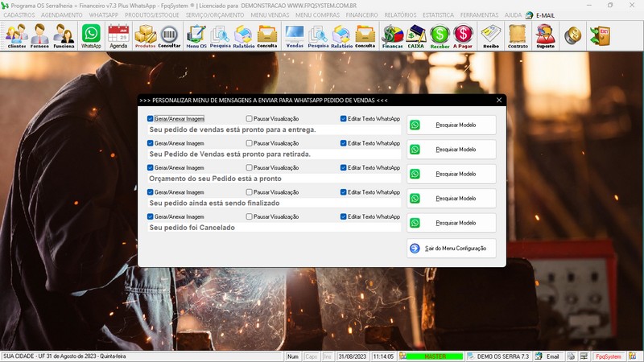Open the Contrato scroll icon
This screenshot has height=362, width=644.
518,36
